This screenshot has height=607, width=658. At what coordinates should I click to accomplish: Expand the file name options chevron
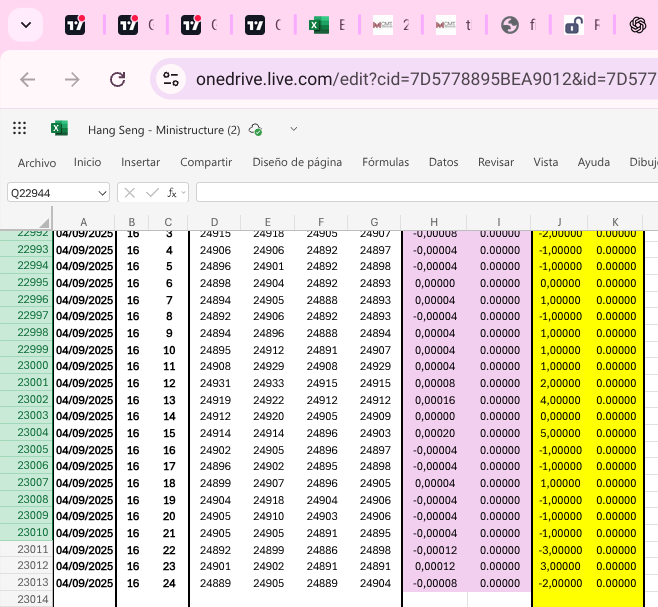[x=293, y=129]
